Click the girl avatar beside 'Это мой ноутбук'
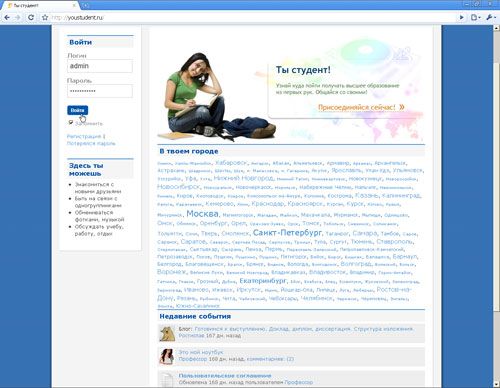500x388 pixels. [x=167, y=357]
